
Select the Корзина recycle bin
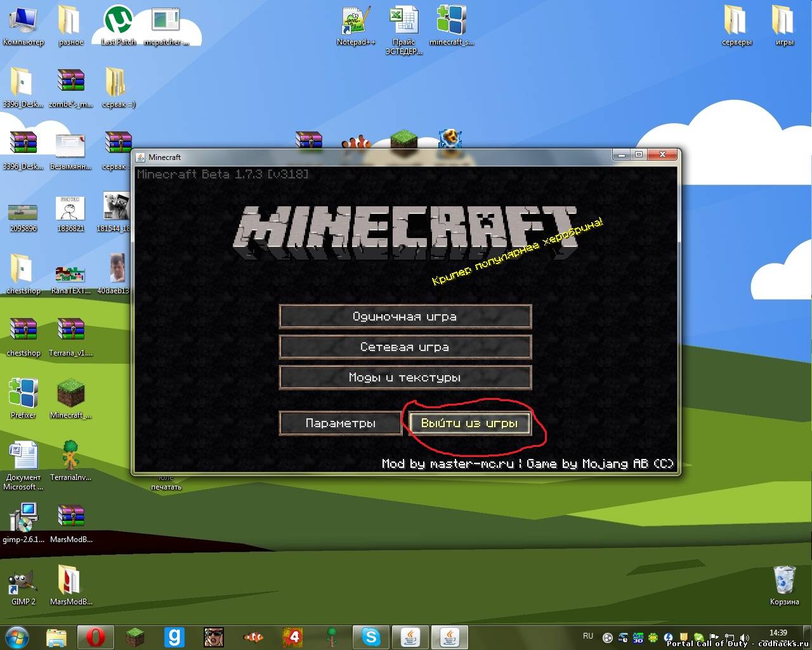click(x=784, y=585)
